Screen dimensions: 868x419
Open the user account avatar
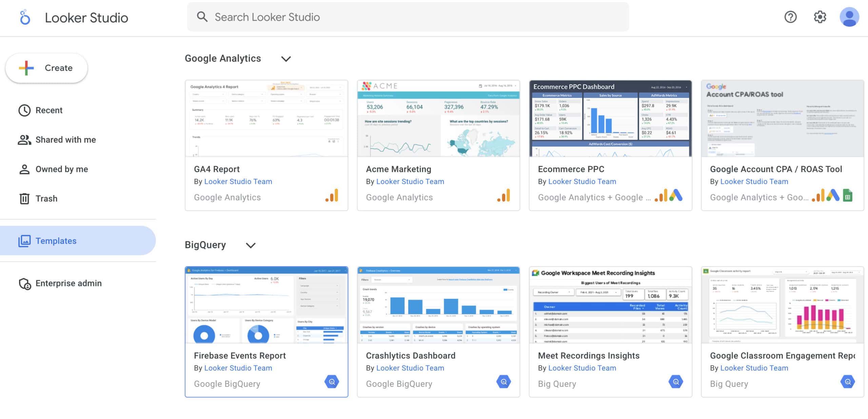(849, 17)
